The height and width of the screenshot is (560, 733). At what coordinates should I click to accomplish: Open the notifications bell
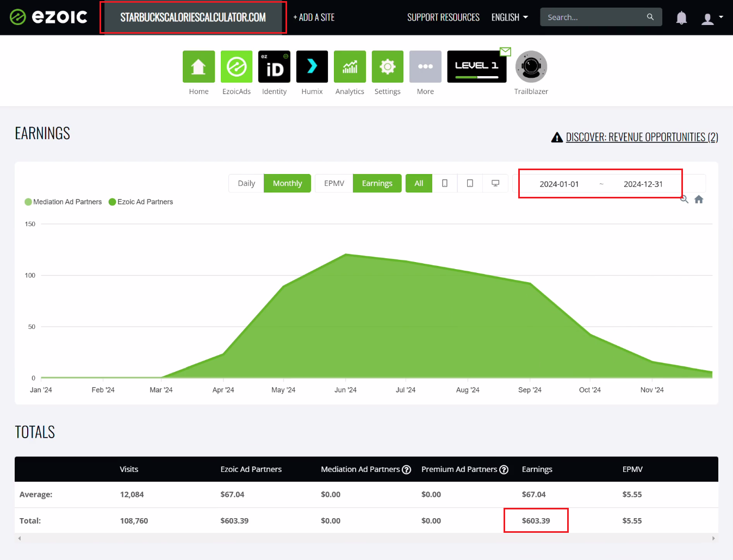click(681, 18)
